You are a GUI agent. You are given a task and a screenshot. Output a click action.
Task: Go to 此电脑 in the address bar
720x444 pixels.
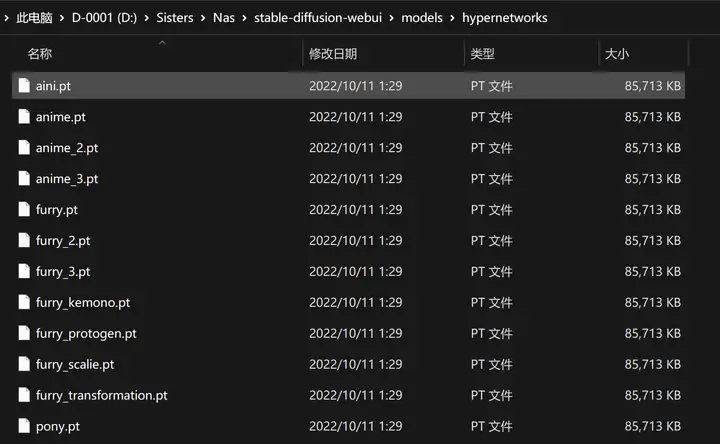pos(34,18)
